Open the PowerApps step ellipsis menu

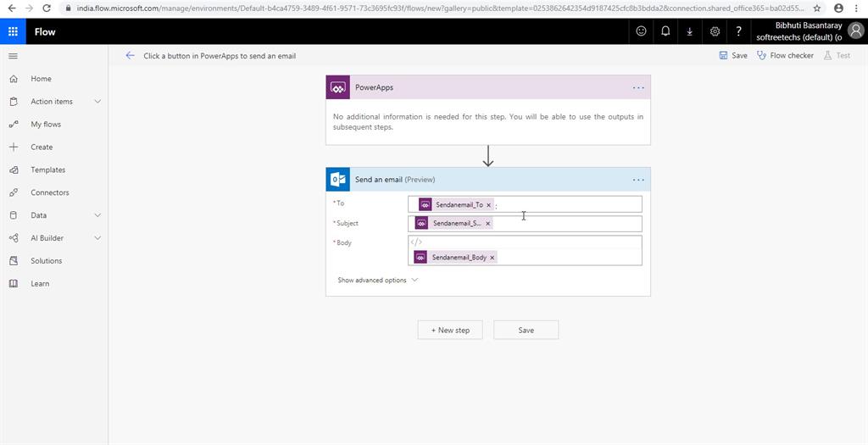(638, 87)
